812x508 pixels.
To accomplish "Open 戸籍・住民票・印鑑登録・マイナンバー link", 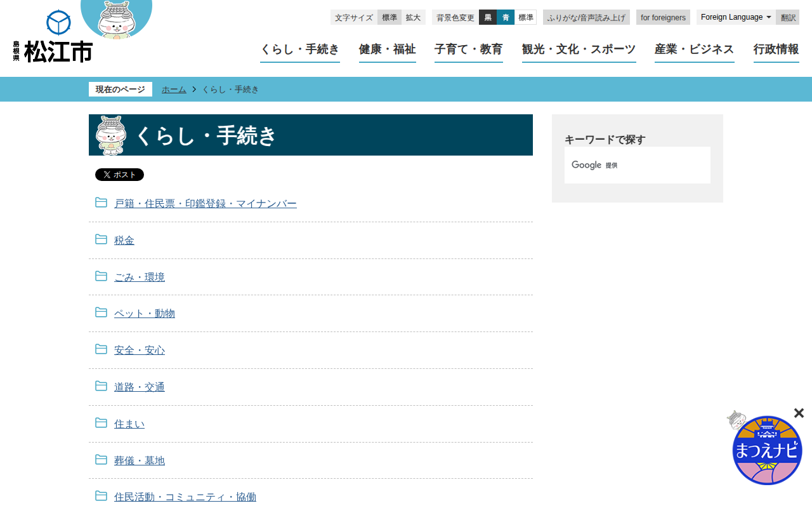I will pos(206,203).
